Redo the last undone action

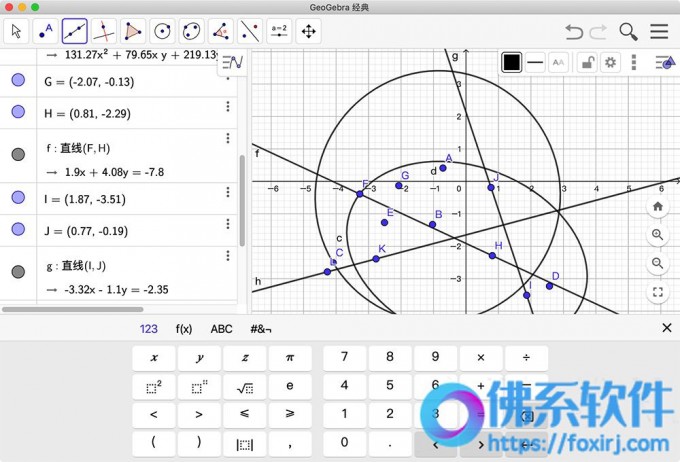(x=599, y=32)
